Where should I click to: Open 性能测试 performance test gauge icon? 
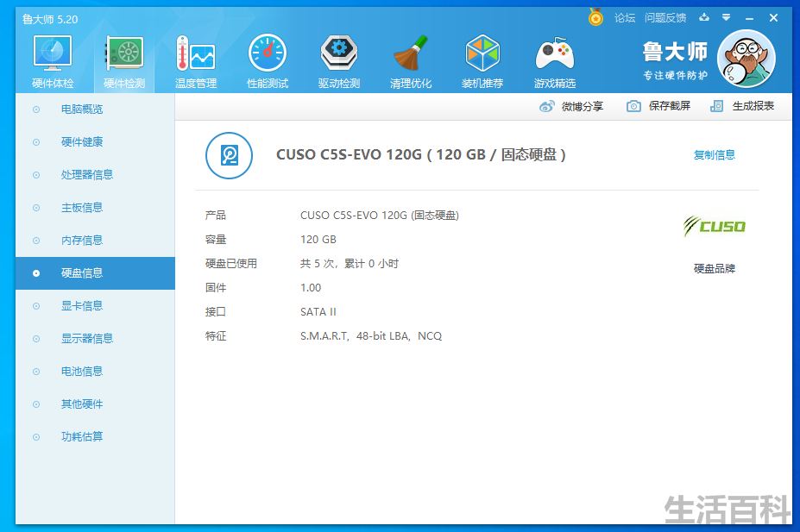(268, 52)
